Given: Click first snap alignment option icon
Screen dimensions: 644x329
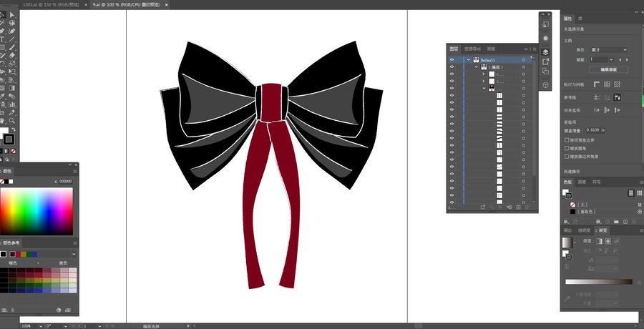Looking at the screenshot, I should pyautogui.click(x=597, y=110).
